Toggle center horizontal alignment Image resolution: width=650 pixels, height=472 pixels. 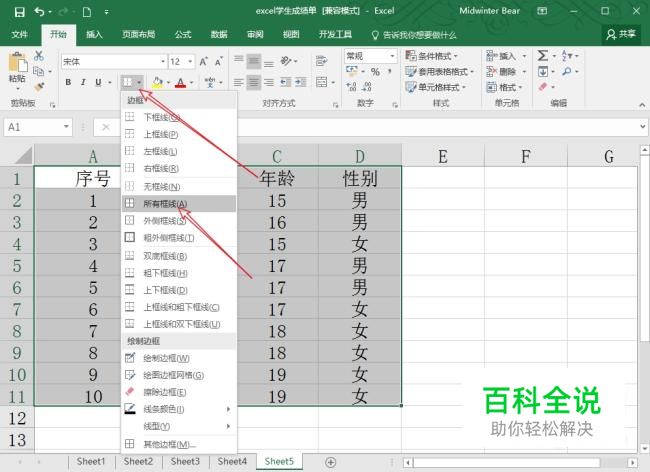pyautogui.click(x=253, y=82)
